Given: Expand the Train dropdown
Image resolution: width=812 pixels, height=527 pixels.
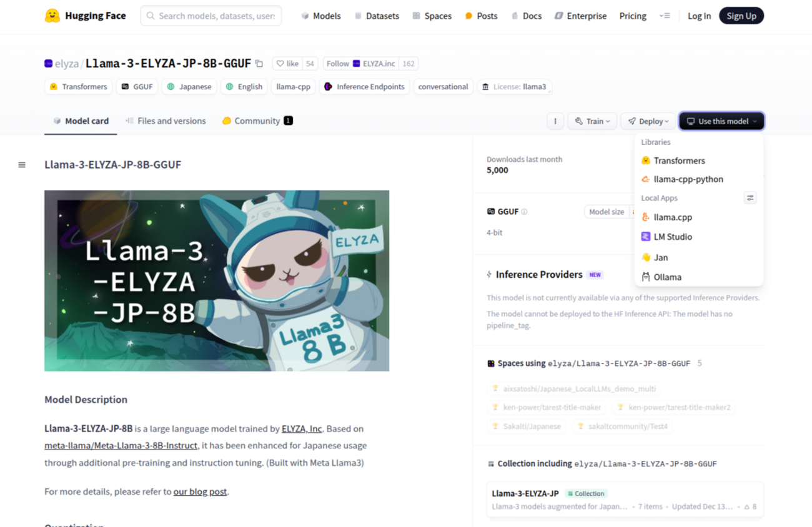Looking at the screenshot, I should point(592,121).
